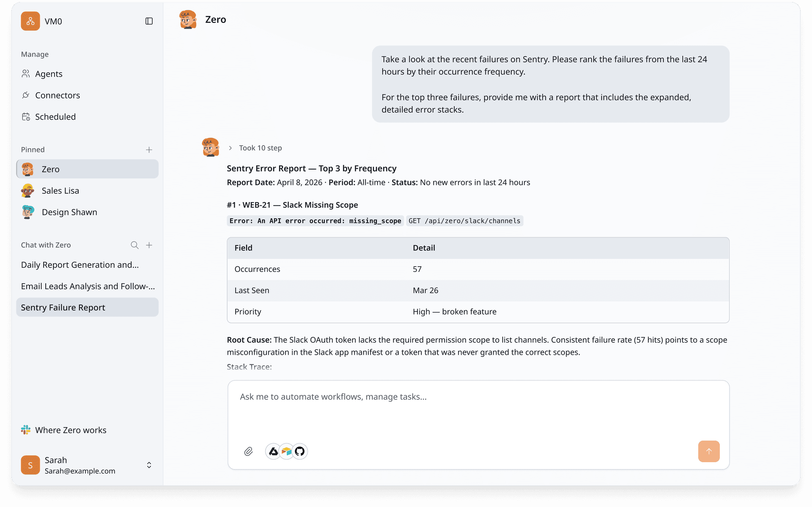Collapse the sidebar with the panel icon
812x507 pixels.
point(148,21)
